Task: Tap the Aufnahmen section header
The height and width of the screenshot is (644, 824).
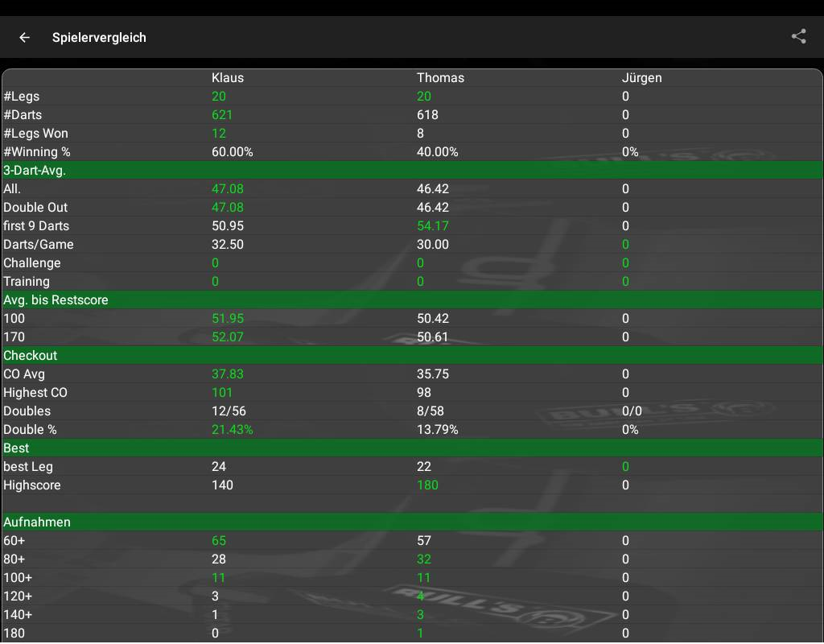Action: (37, 522)
